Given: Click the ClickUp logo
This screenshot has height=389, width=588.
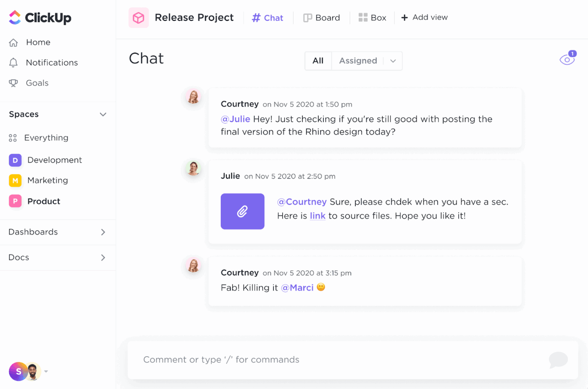Looking at the screenshot, I should [39, 18].
